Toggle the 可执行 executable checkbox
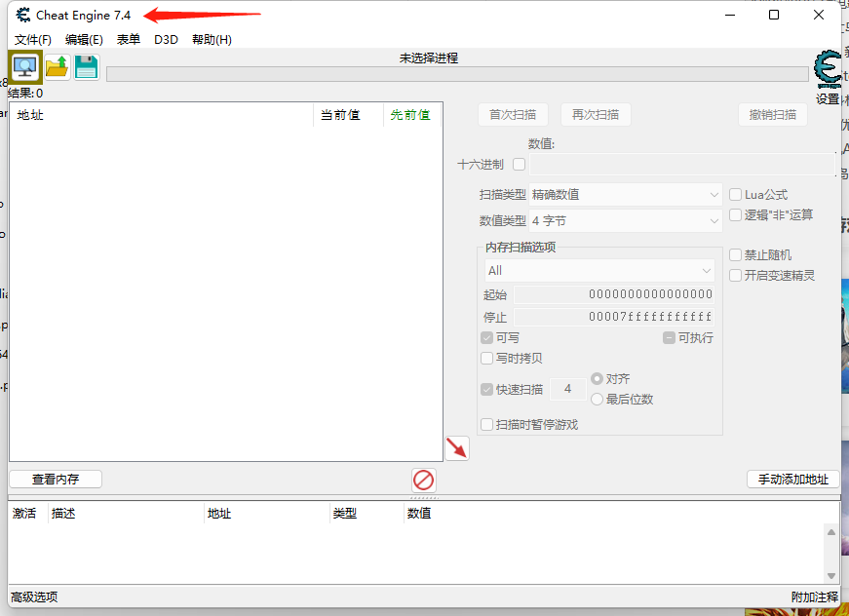 [669, 338]
